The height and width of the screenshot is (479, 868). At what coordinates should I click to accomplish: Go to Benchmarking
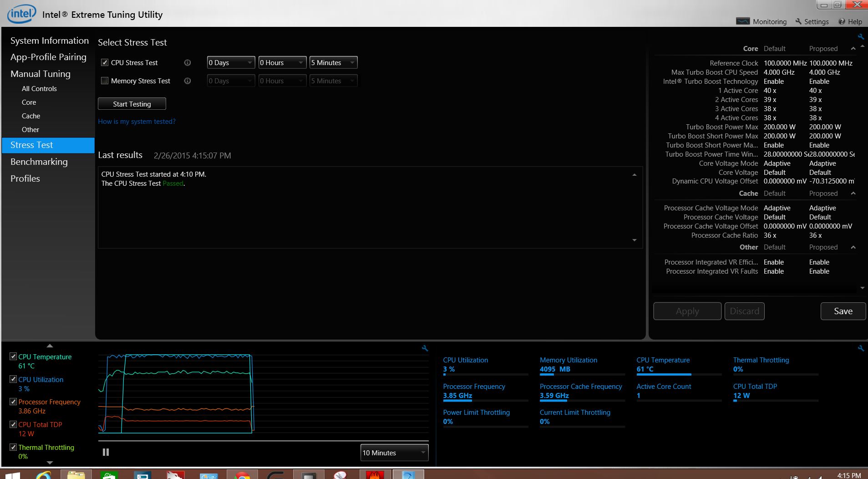pos(39,162)
